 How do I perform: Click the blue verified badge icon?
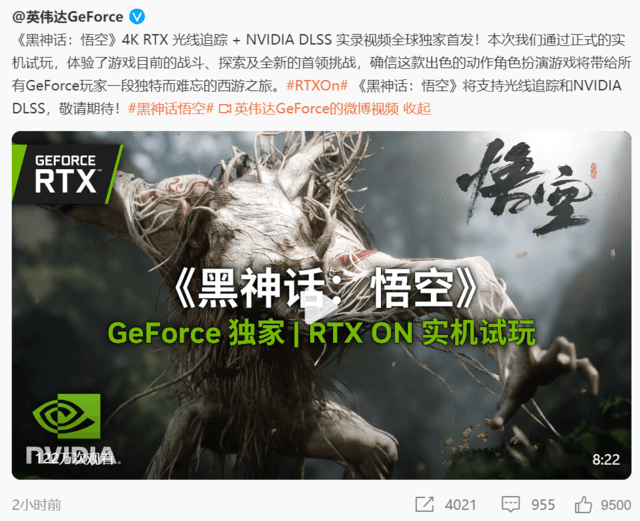pos(137,17)
